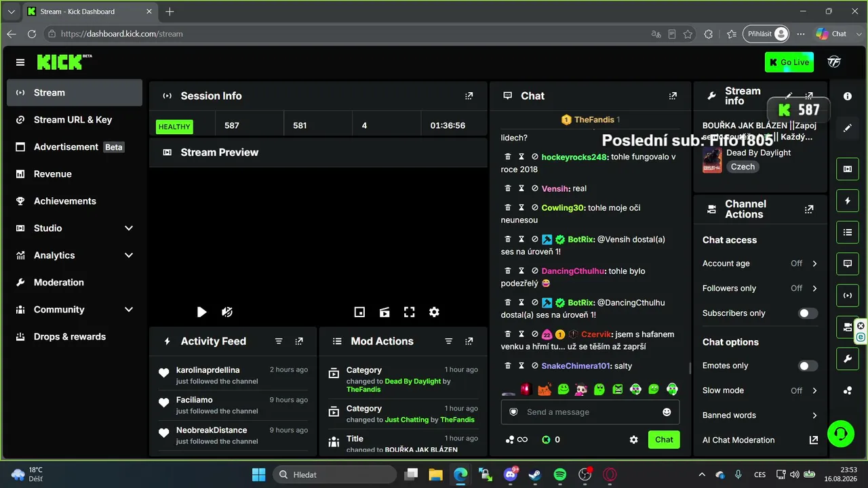Switch preview to theater mode
This screenshot has width=868, height=488.
(384, 312)
